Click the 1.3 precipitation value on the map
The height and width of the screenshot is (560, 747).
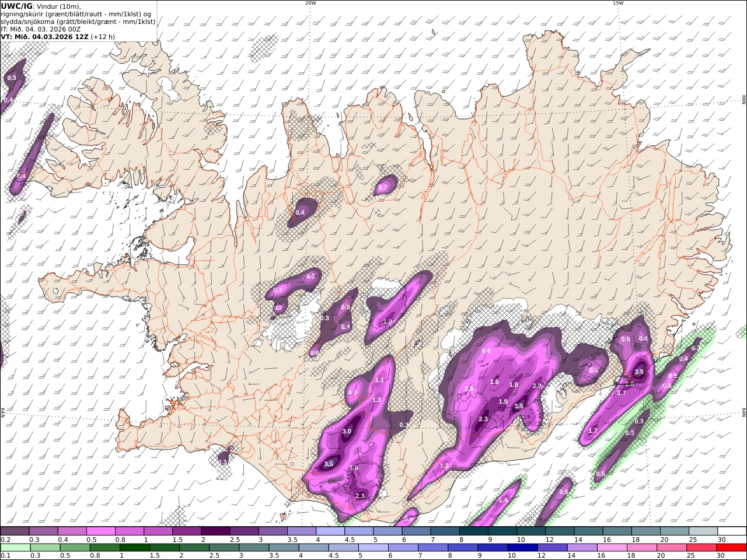(376, 400)
